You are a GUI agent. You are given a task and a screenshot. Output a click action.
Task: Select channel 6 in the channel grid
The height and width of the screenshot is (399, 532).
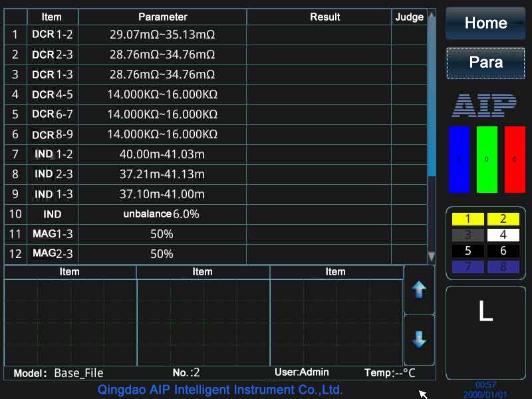[x=503, y=251]
